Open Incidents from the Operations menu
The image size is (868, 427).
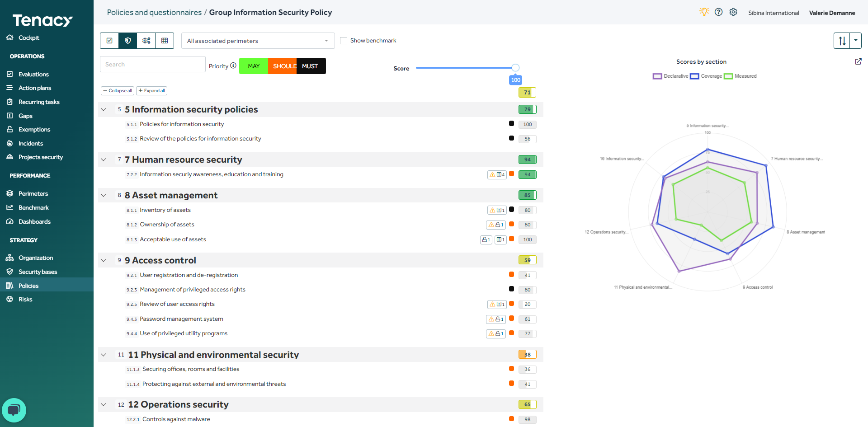coord(30,143)
